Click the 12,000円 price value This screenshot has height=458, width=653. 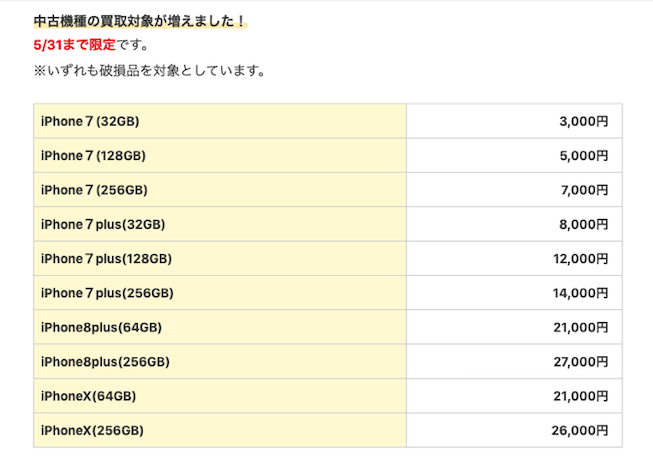[579, 258]
